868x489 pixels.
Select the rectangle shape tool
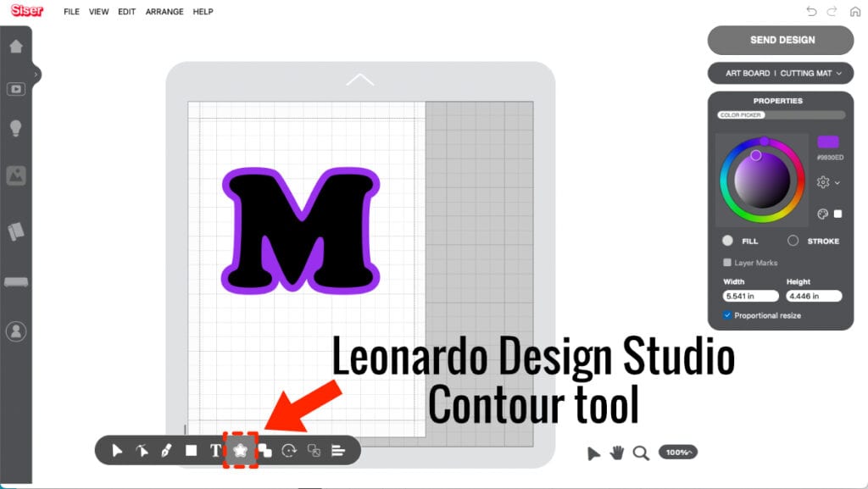[x=191, y=451]
